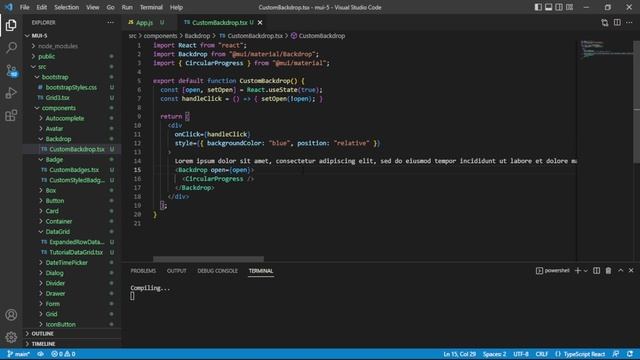640x360 pixels.
Task: Open the Accounts icon in activity bar
Action: pyautogui.click(x=11, y=315)
